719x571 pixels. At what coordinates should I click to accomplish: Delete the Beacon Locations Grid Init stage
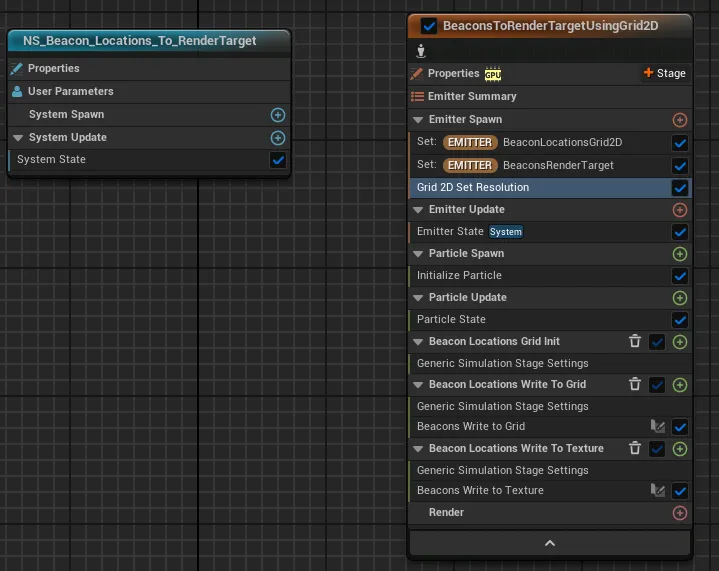click(x=635, y=341)
